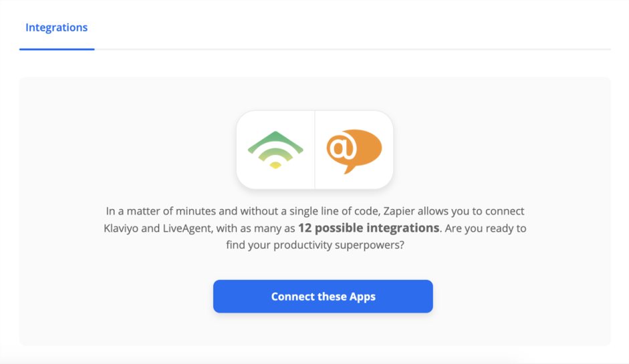Click the orange LiveAgent chat bubble icon

coord(354,150)
